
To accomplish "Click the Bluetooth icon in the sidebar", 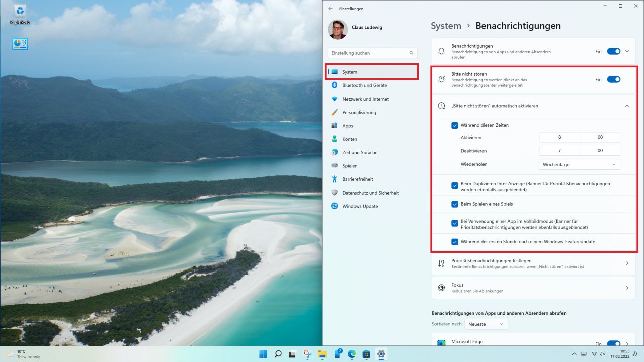I will pyautogui.click(x=334, y=85).
